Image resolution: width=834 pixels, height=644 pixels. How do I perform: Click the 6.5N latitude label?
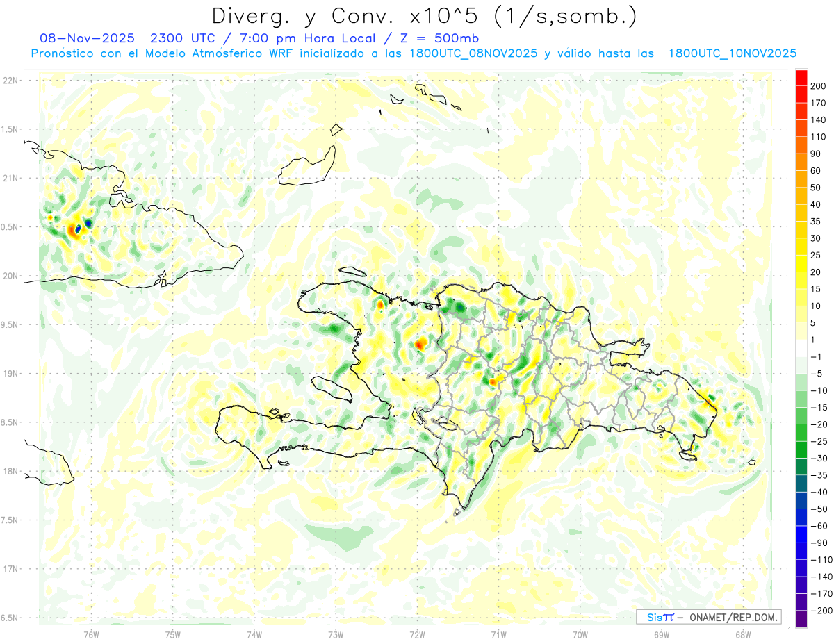[x=10, y=618]
